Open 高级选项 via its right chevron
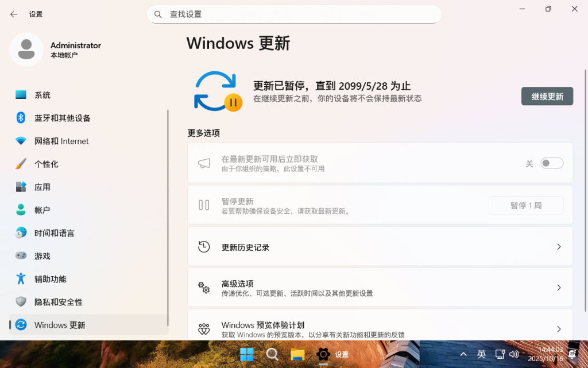588x368 pixels. (558, 287)
